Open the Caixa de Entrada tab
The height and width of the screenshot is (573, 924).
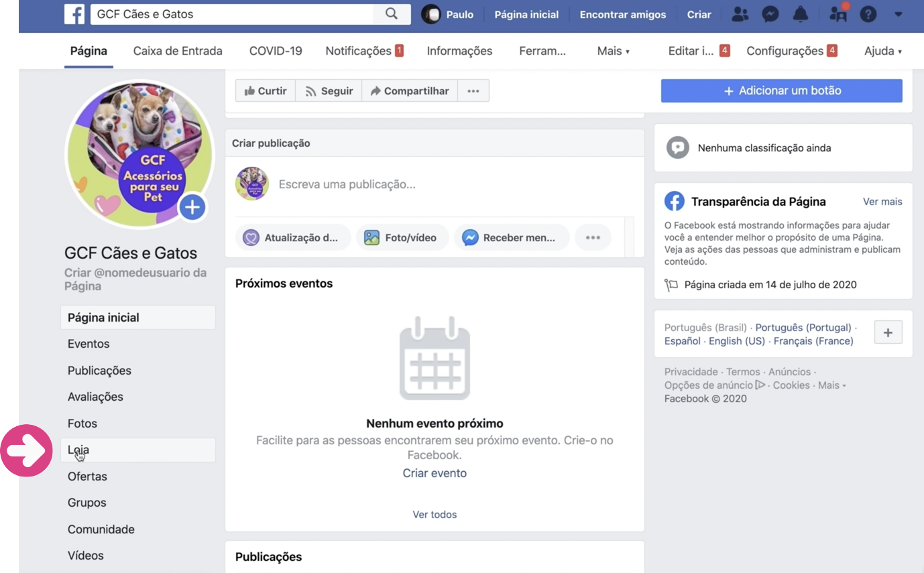[x=178, y=51]
